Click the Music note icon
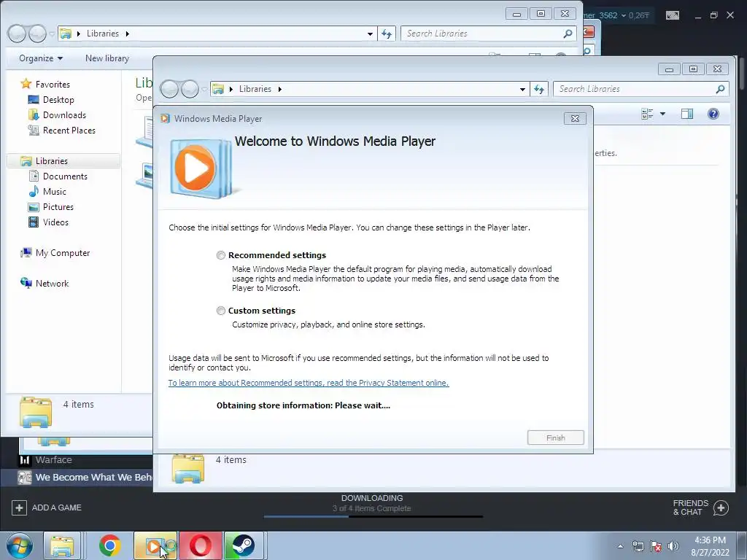This screenshot has width=747, height=560. click(34, 192)
